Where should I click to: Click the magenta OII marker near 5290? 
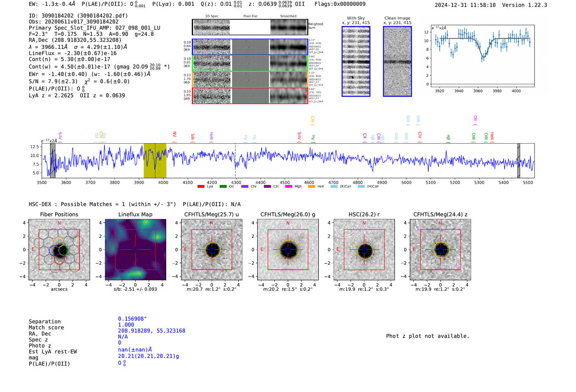(475, 121)
